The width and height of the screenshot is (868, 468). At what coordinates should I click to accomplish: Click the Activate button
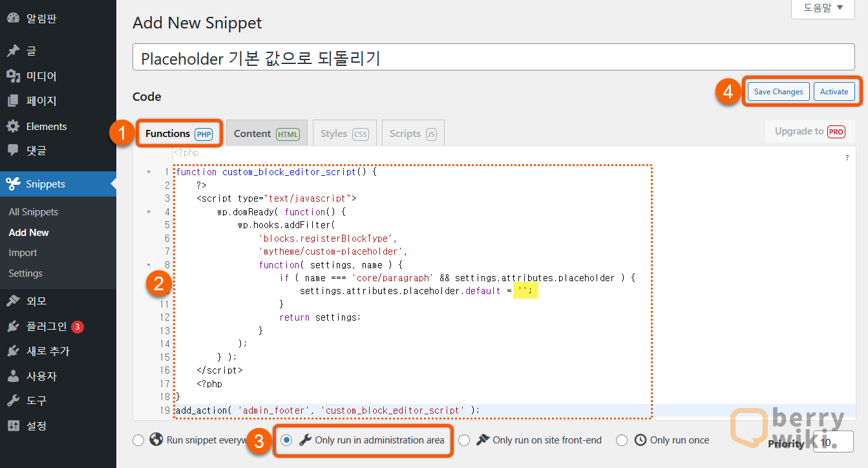pyautogui.click(x=834, y=92)
